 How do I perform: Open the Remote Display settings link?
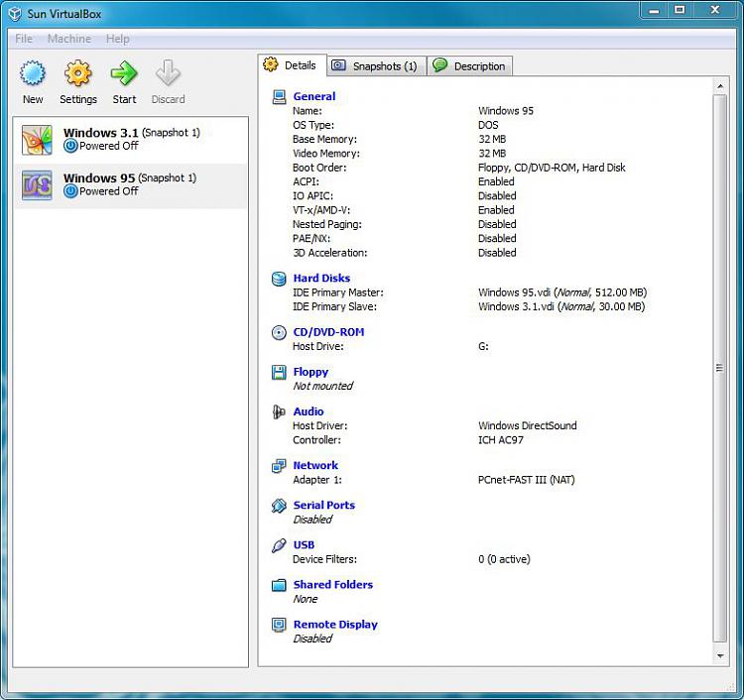click(335, 625)
